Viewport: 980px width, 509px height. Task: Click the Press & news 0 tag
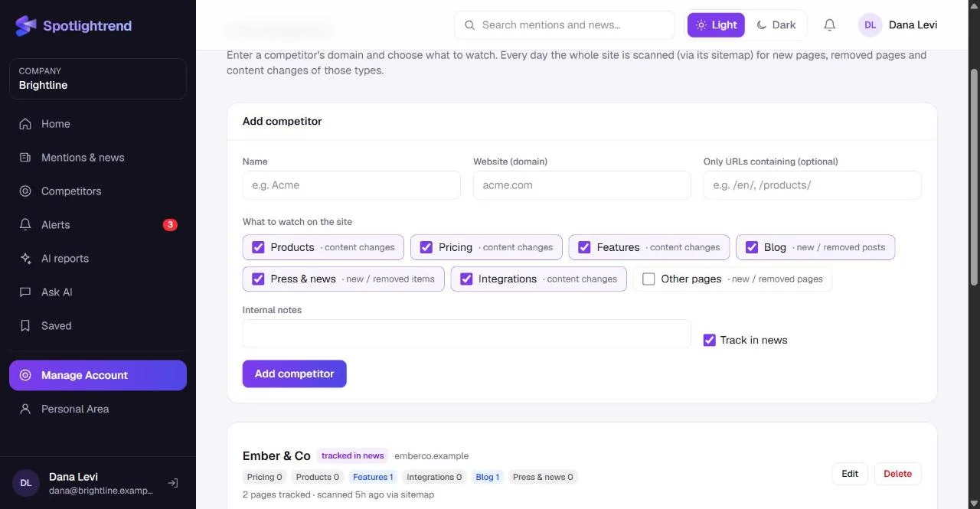pyautogui.click(x=543, y=477)
